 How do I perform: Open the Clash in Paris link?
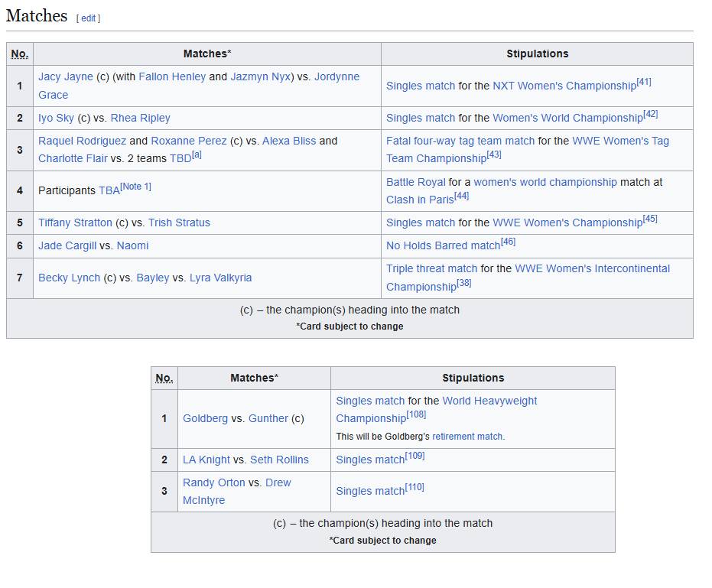click(420, 200)
